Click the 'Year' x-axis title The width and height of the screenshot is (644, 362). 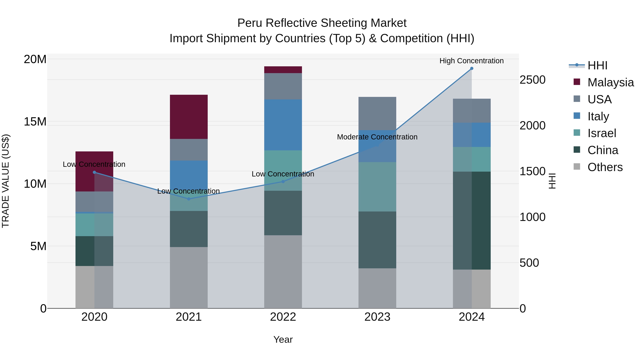point(283,339)
